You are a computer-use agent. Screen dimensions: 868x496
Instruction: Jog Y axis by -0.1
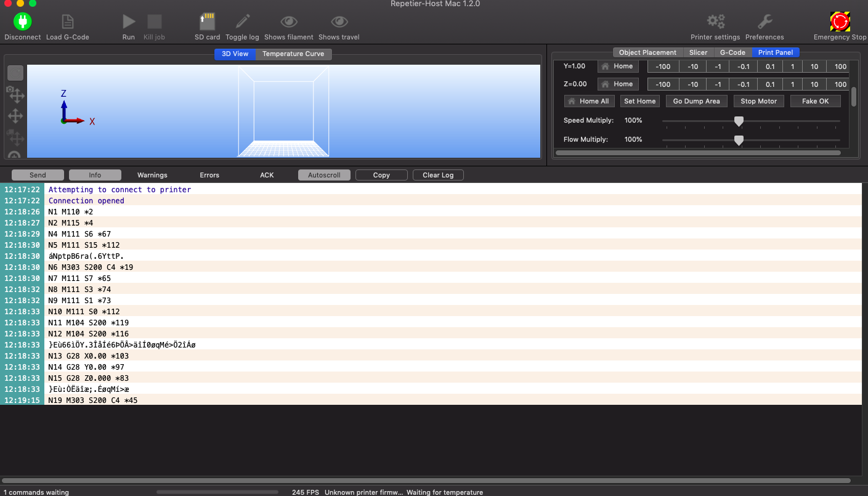click(743, 67)
